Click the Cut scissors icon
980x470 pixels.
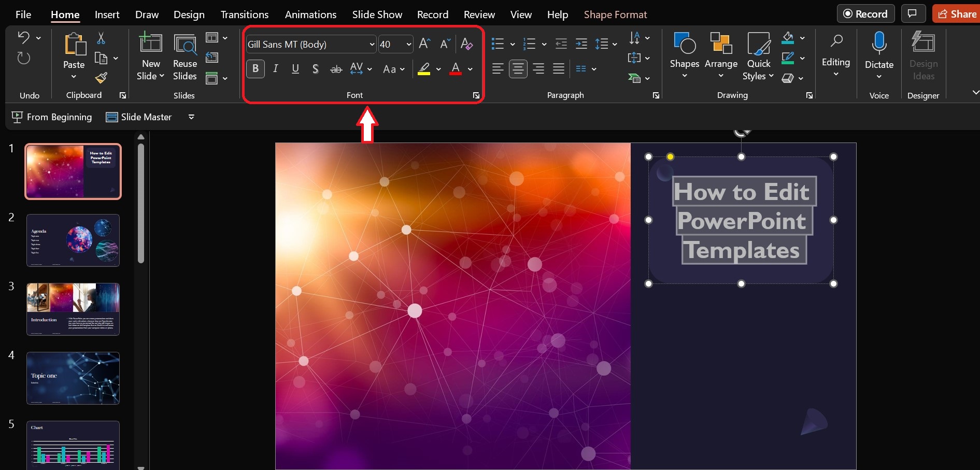[101, 38]
